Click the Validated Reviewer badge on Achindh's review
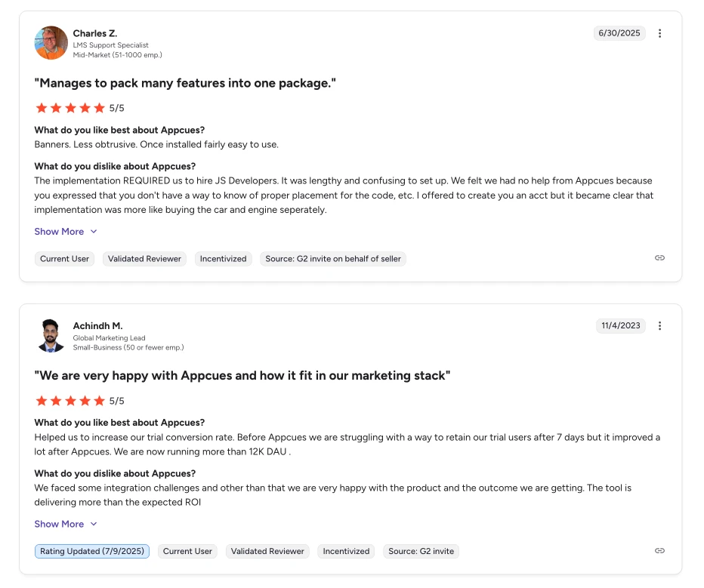The width and height of the screenshot is (704, 588). coord(267,551)
